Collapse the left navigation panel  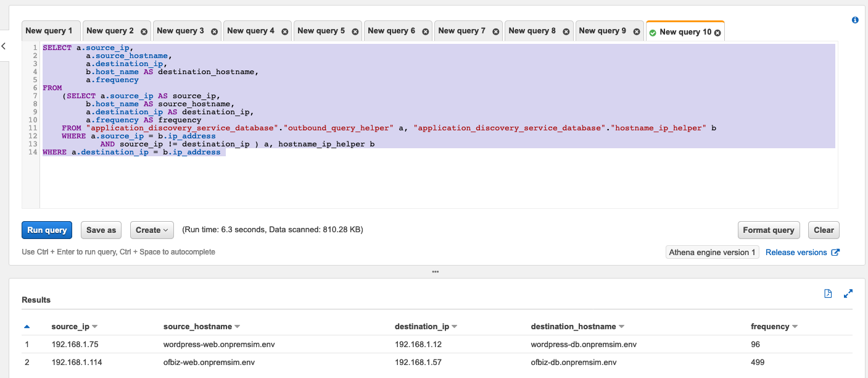click(x=4, y=46)
